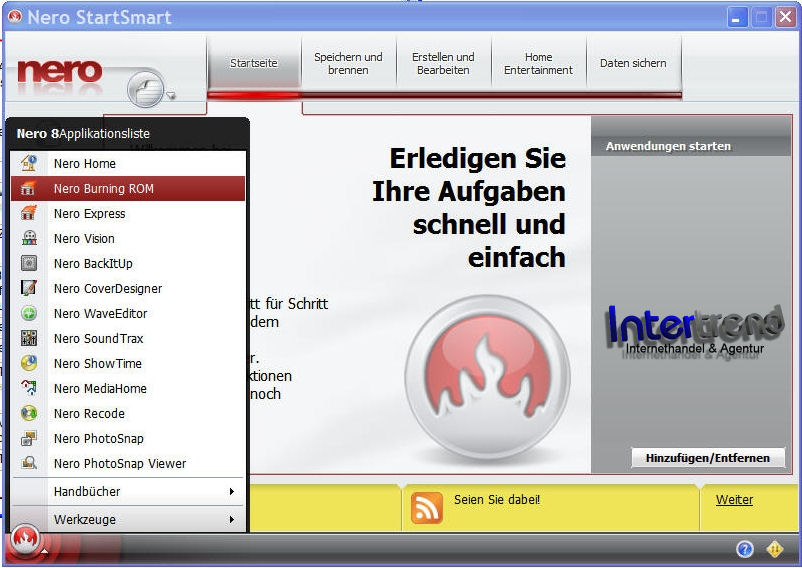The image size is (802, 568).
Task: Click the Nero CoverDesigner icon
Action: 29,288
